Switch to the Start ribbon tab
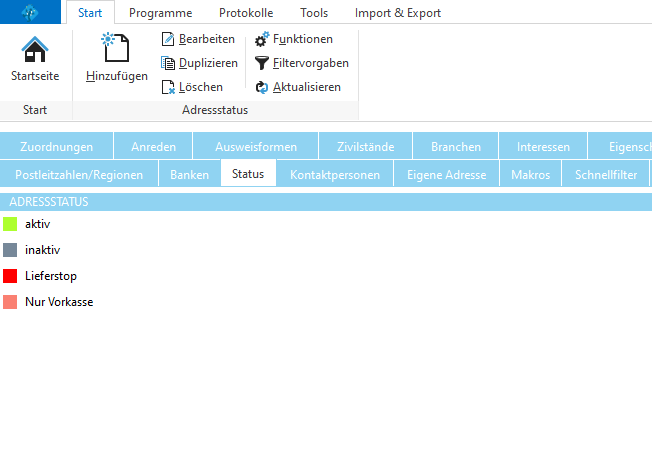 click(x=90, y=13)
